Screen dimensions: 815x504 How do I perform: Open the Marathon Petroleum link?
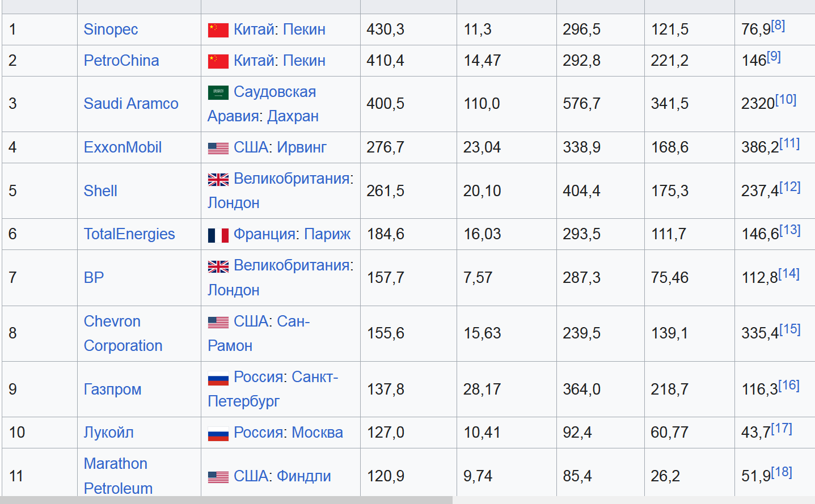tap(118, 476)
